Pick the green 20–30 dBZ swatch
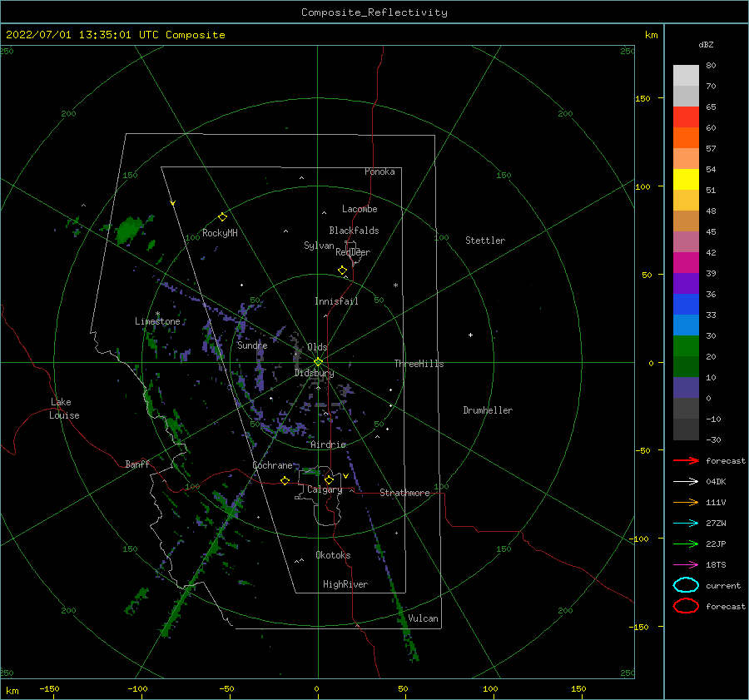The height and width of the screenshot is (700, 749). (686, 346)
